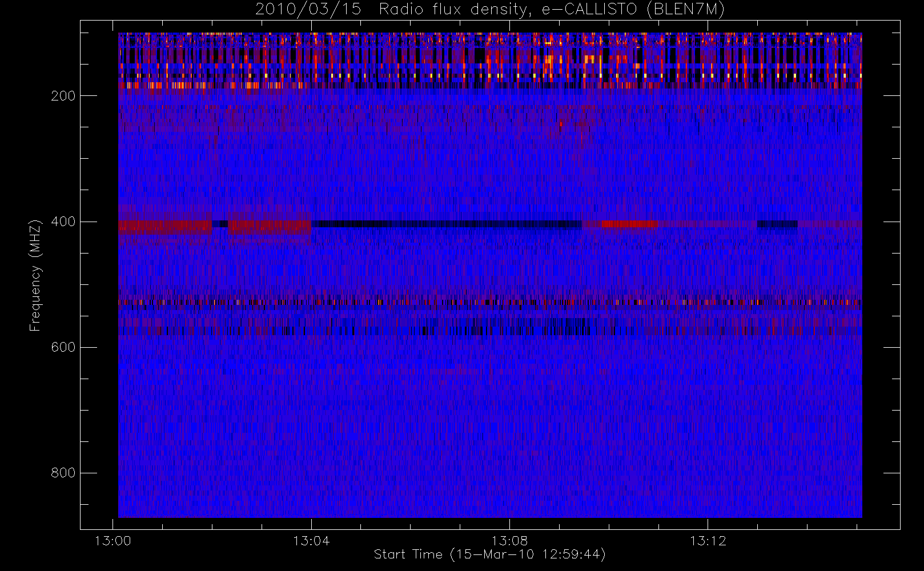This screenshot has width=924, height=571.
Task: Click the 13:00 time tick label
Action: 113,541
